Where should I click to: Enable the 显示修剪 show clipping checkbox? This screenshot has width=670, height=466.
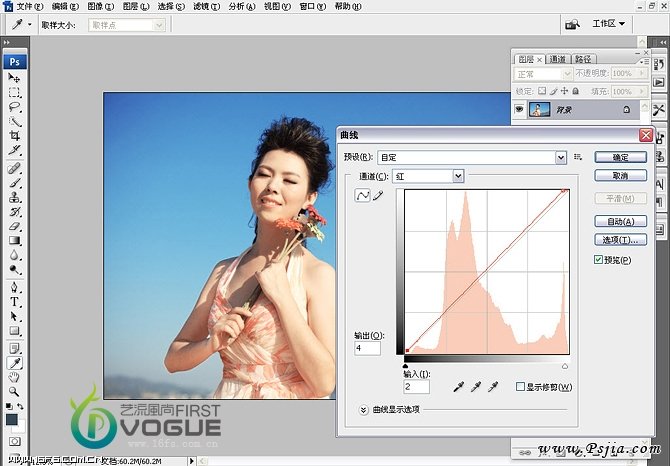click(521, 386)
